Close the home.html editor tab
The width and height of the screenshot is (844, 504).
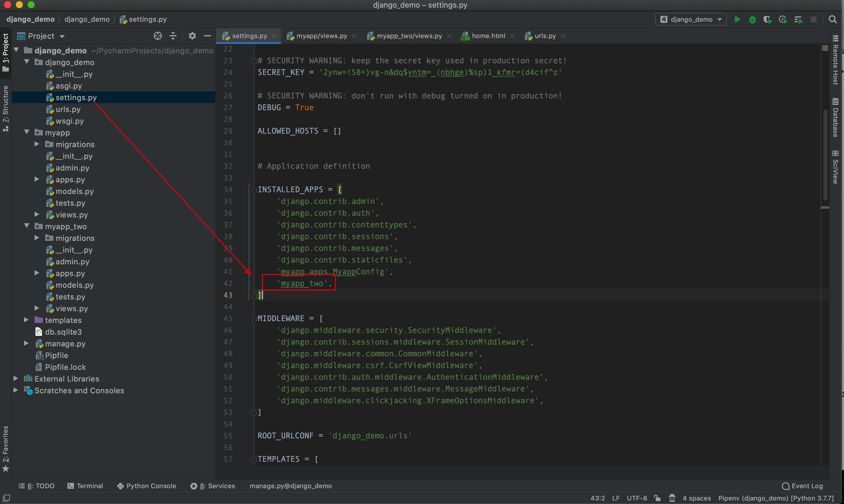point(512,36)
